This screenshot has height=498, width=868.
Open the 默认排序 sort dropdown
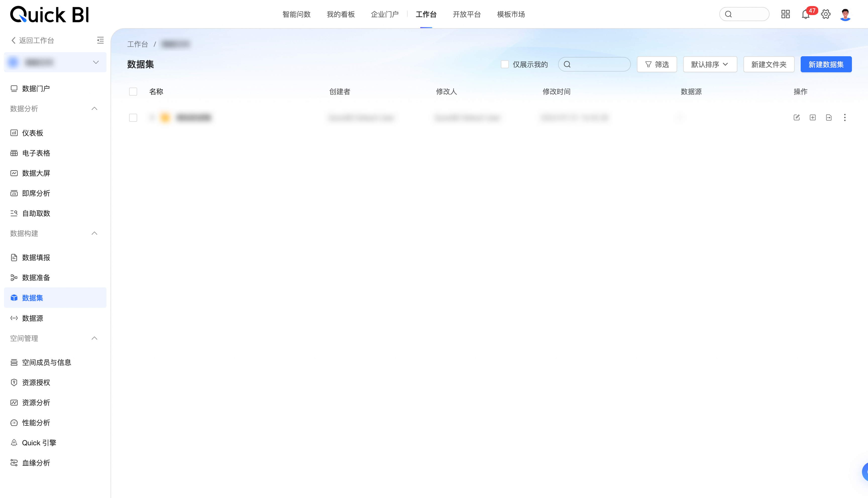710,64
